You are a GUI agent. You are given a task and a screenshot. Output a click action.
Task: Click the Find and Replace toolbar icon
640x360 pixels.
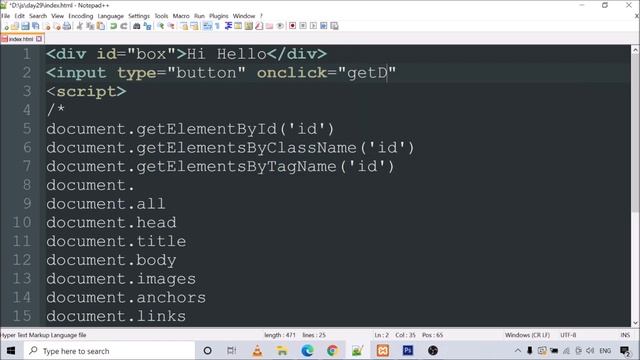[147, 26]
